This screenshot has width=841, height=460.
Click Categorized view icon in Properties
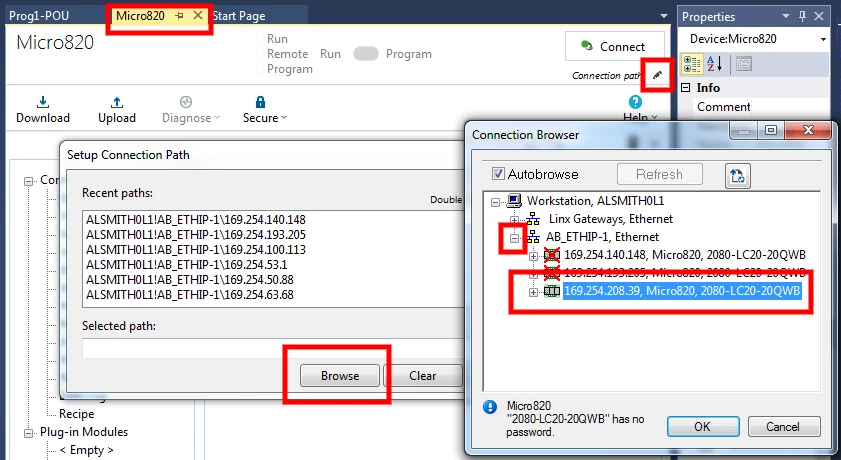[692, 64]
